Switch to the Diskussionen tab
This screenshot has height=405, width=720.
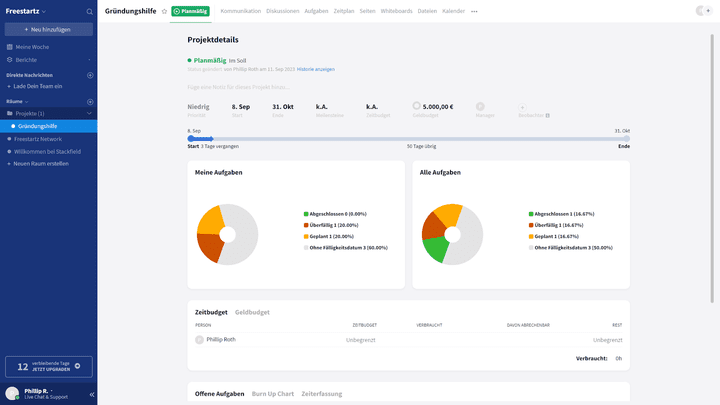[x=282, y=11]
